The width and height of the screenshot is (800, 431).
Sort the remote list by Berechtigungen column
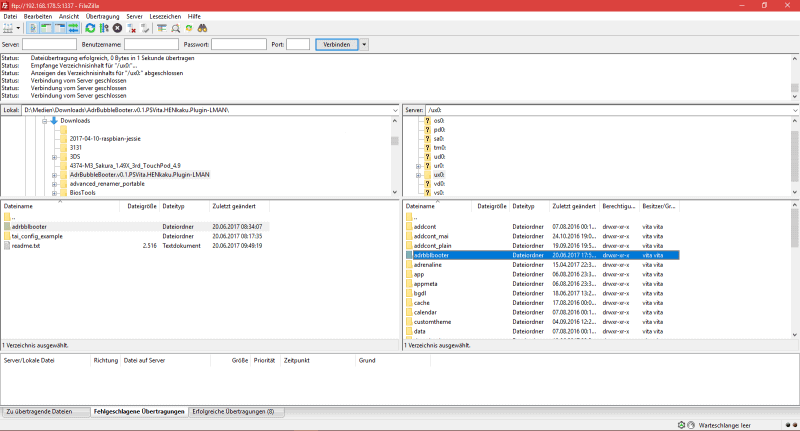(619, 206)
